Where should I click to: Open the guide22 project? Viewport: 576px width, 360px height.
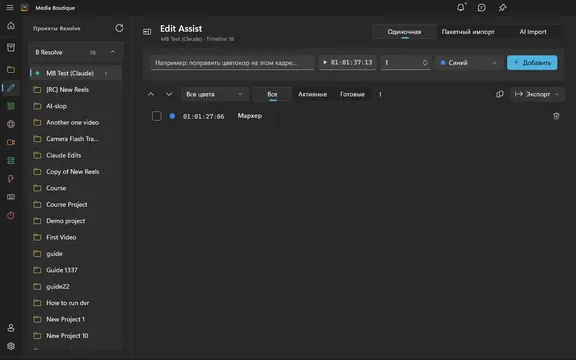pyautogui.click(x=75, y=287)
